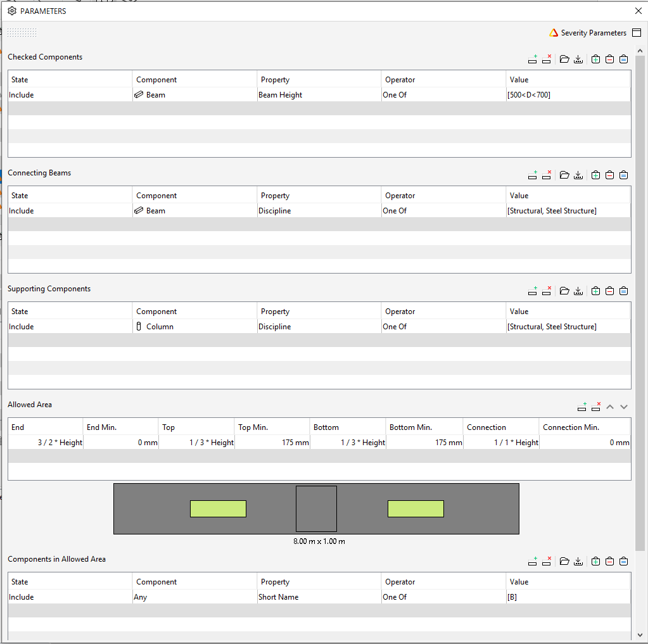Add a row to Allowed Area table
This screenshot has width=648, height=644.
coord(582,407)
